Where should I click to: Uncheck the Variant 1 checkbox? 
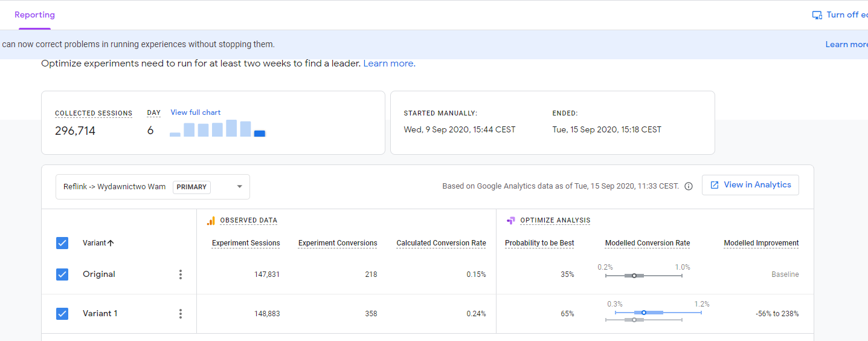[62, 314]
